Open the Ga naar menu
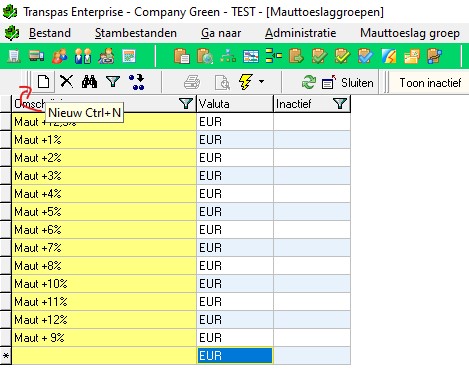Viewport: 469px width, 377px height. coord(221,33)
